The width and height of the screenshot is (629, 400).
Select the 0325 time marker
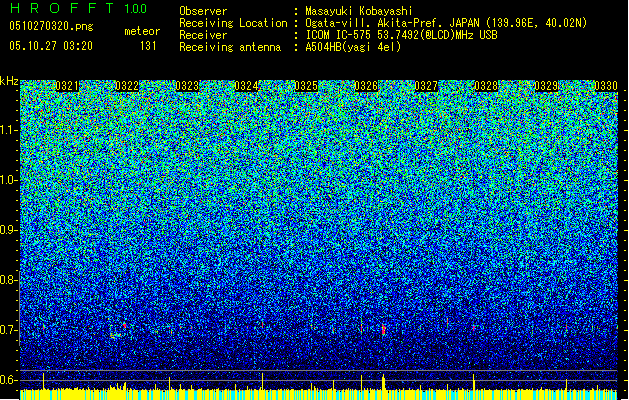(x=306, y=86)
